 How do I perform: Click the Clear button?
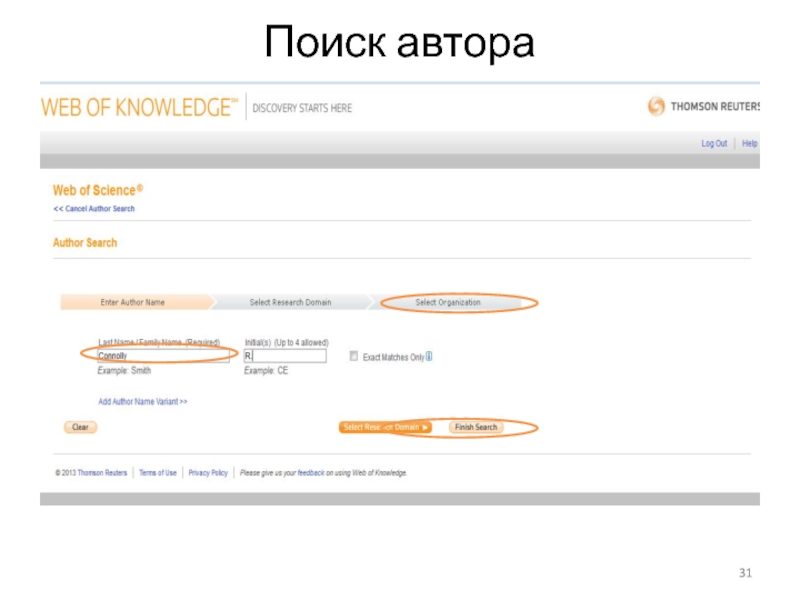click(80, 427)
